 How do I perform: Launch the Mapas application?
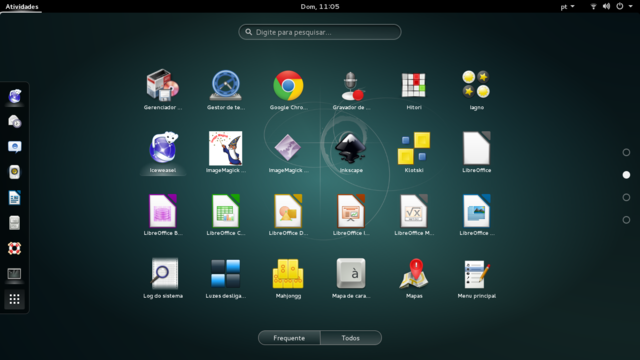click(414, 274)
